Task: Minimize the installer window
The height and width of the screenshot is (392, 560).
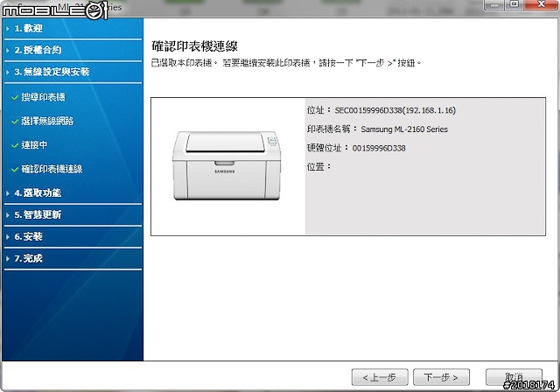Action: click(494, 4)
